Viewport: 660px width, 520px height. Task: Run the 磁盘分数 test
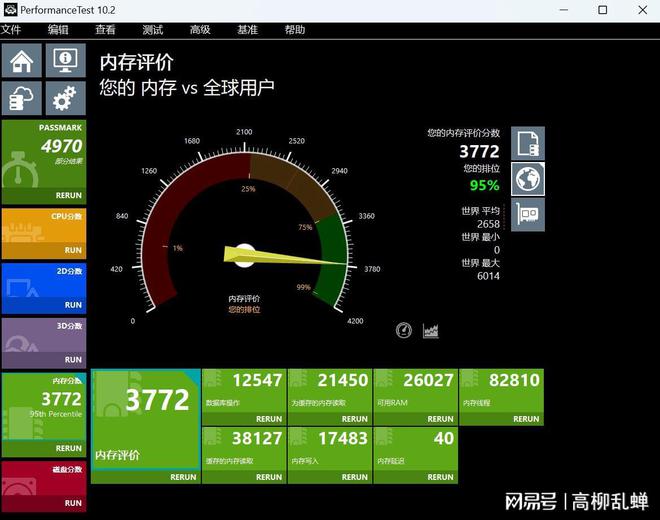coord(73,503)
